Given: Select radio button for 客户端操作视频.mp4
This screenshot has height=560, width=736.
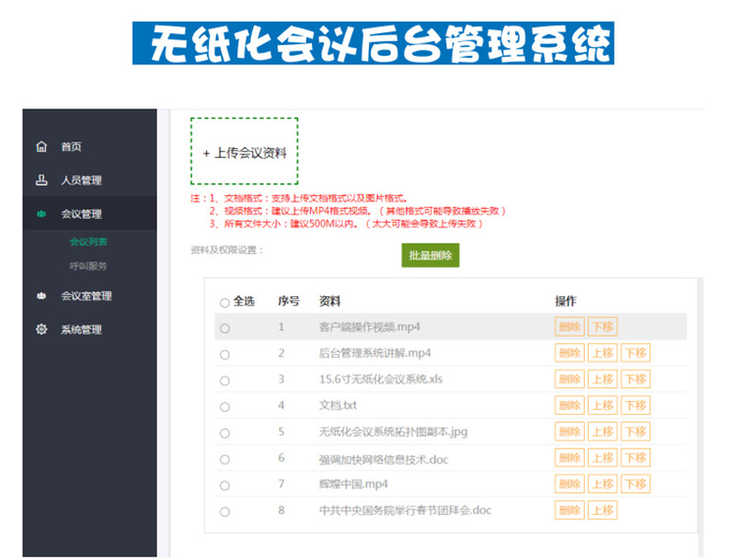Looking at the screenshot, I should [x=224, y=327].
